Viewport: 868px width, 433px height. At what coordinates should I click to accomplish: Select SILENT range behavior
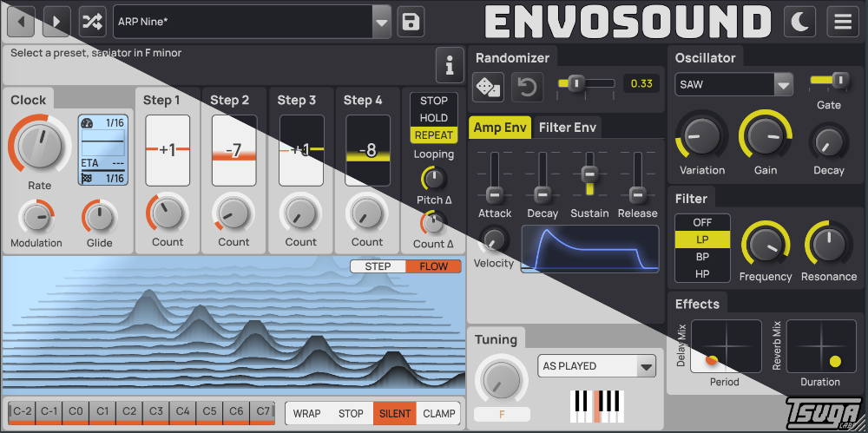(395, 414)
